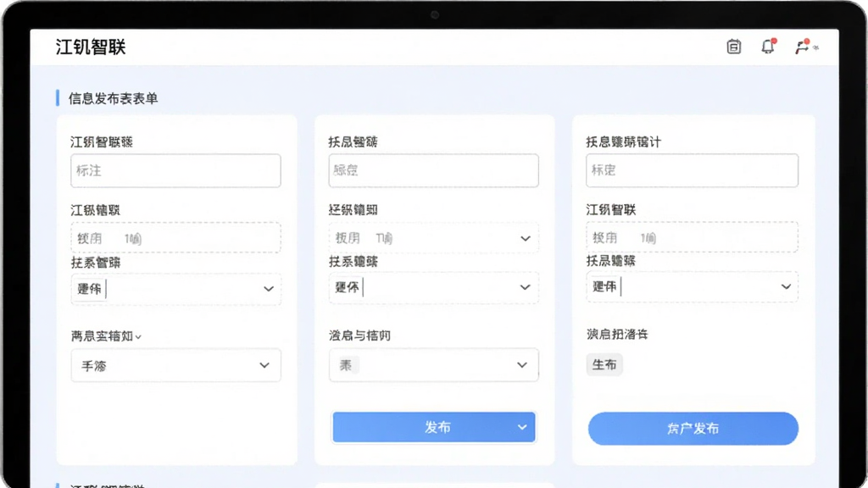
Task: Open the 建伟 dropdown in the left card
Action: pos(175,288)
